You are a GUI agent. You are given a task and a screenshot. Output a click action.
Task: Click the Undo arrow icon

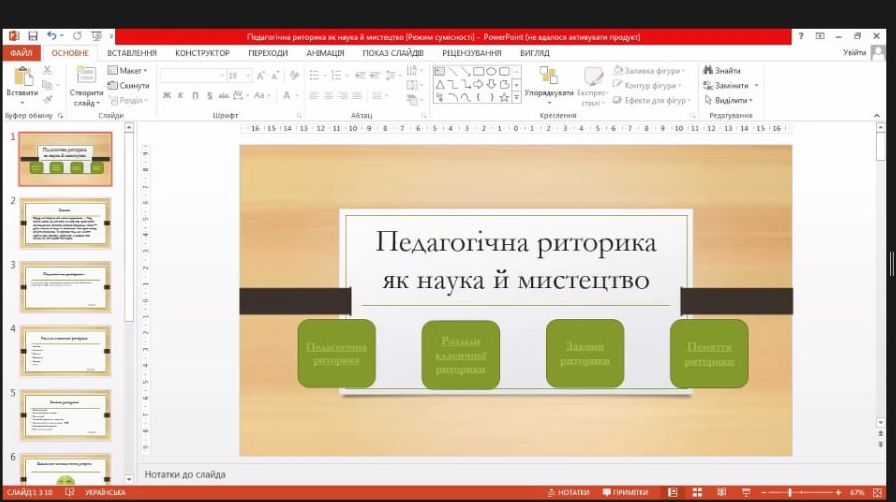(x=52, y=36)
